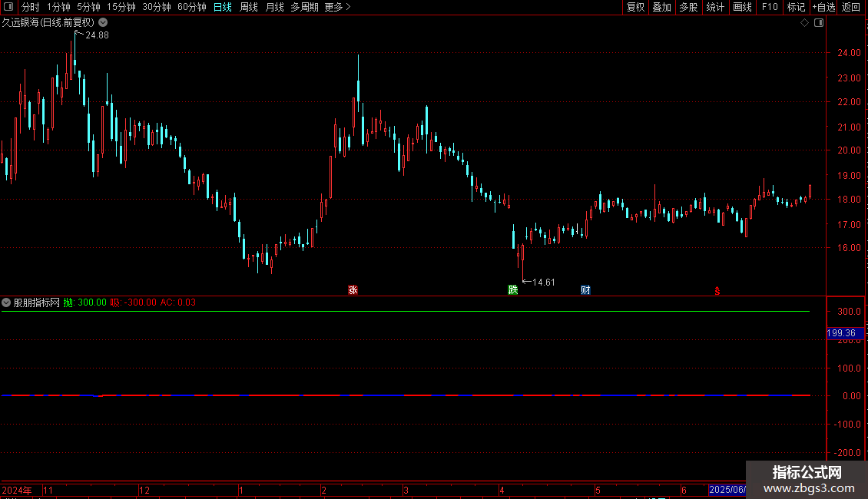
Task: Click the AC: 0.03 indicator value
Action: (177, 302)
